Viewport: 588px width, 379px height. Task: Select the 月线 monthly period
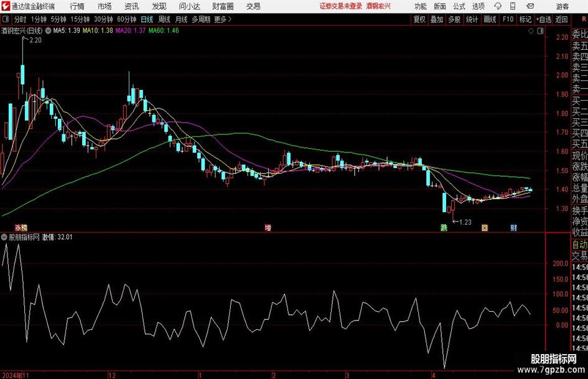(x=182, y=19)
